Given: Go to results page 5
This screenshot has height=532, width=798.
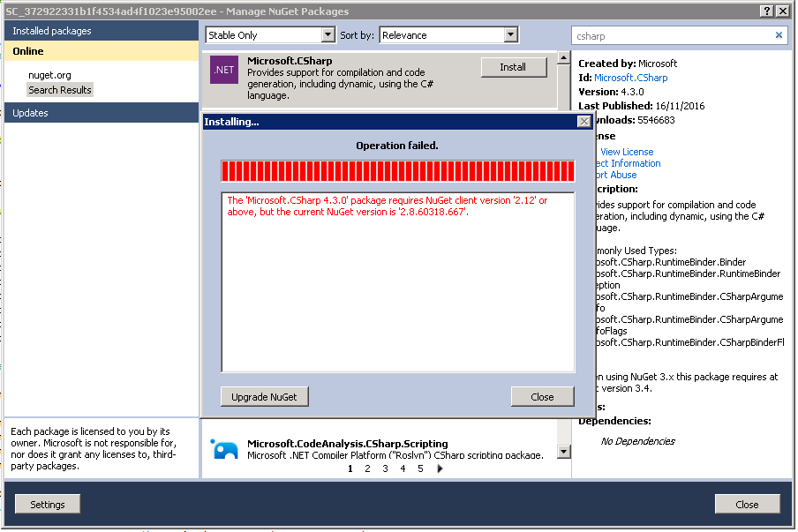Looking at the screenshot, I should 420,468.
